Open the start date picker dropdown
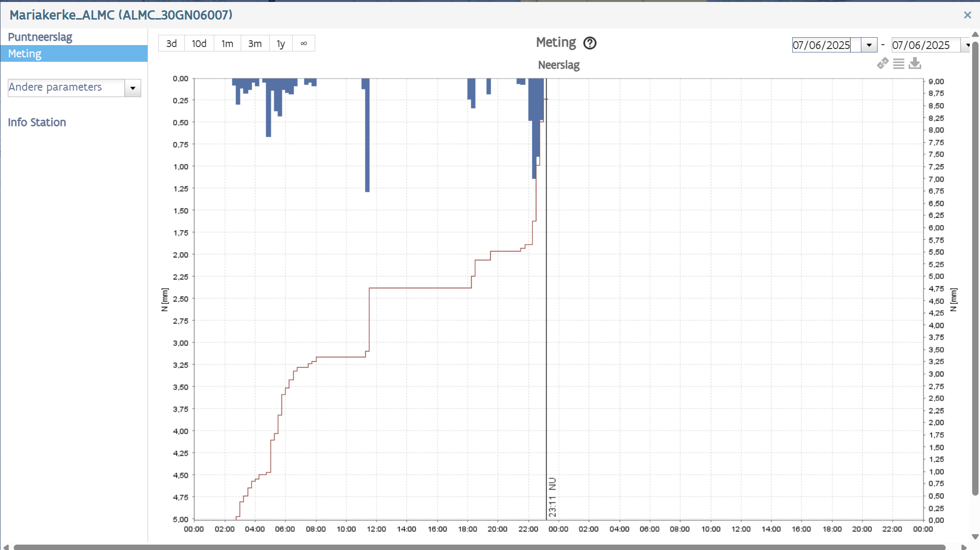 tap(869, 45)
